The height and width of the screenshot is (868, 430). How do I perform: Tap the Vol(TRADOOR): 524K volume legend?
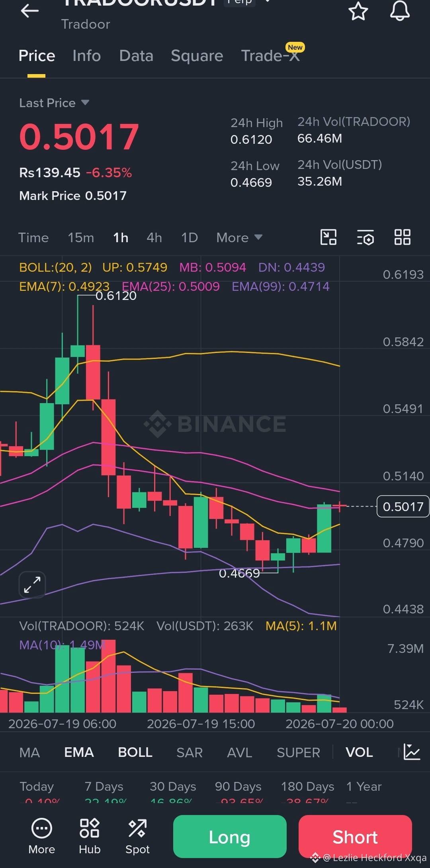[82, 626]
